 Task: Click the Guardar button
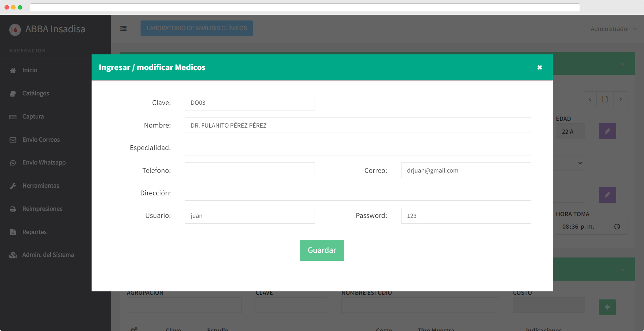tap(322, 250)
